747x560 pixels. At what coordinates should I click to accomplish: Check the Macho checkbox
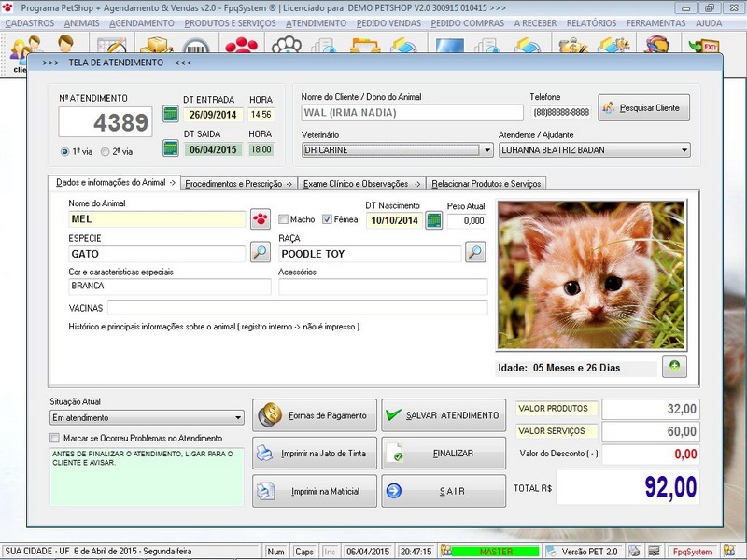click(x=284, y=220)
